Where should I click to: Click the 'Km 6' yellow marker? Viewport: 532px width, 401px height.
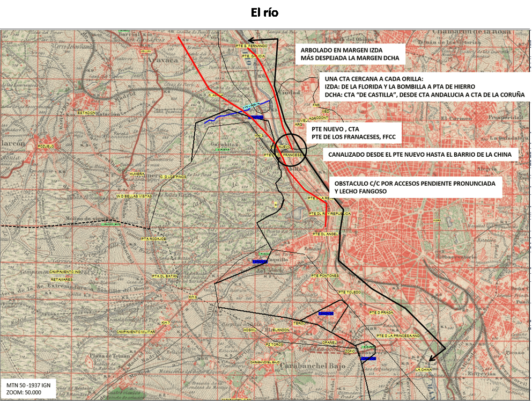[x=193, y=297]
